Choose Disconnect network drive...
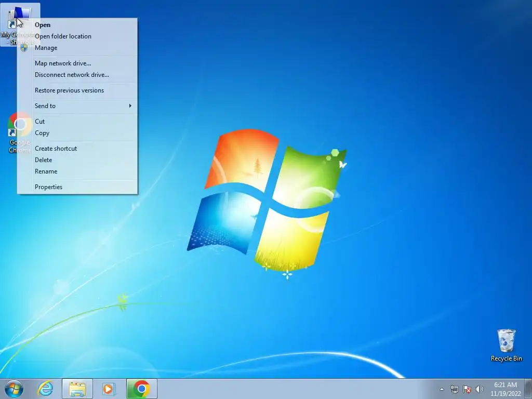This screenshot has width=532, height=399. pyautogui.click(x=77, y=75)
